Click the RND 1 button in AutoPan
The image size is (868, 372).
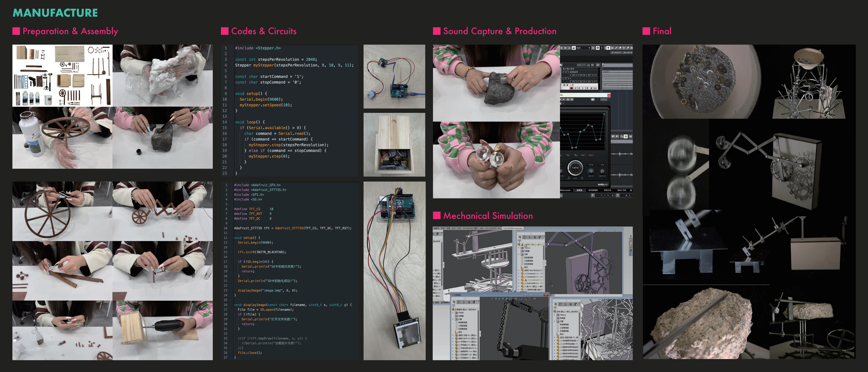pos(583,155)
